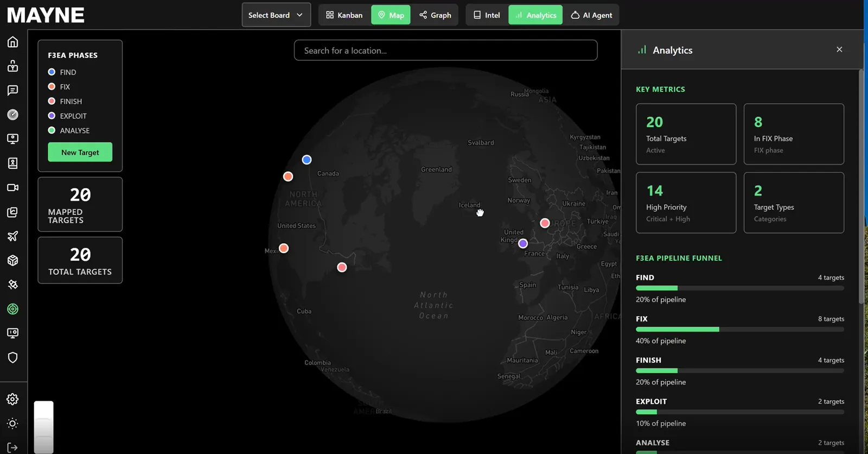This screenshot has width=868, height=454.
Task: Toggle the sun theme icon
Action: (x=12, y=424)
